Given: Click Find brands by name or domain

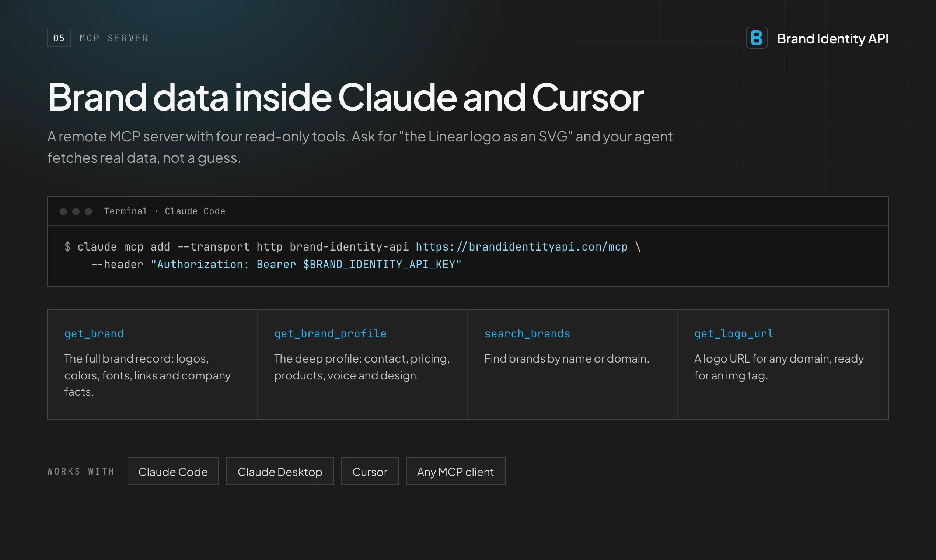Looking at the screenshot, I should [x=566, y=358].
